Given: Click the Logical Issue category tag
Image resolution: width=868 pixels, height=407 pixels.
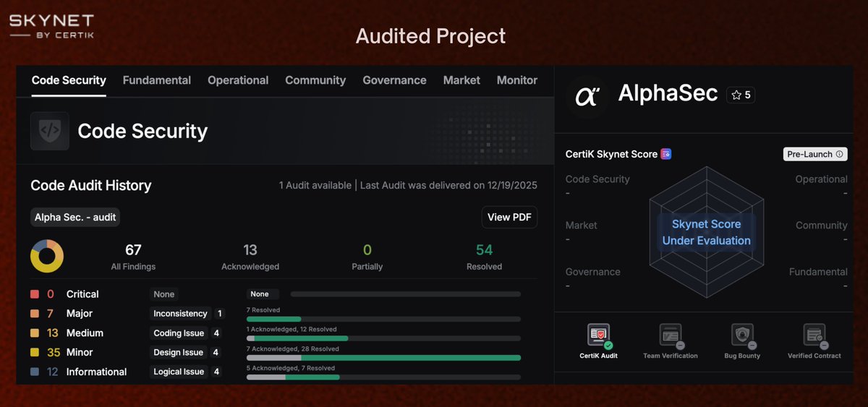Looking at the screenshot, I should 179,372.
